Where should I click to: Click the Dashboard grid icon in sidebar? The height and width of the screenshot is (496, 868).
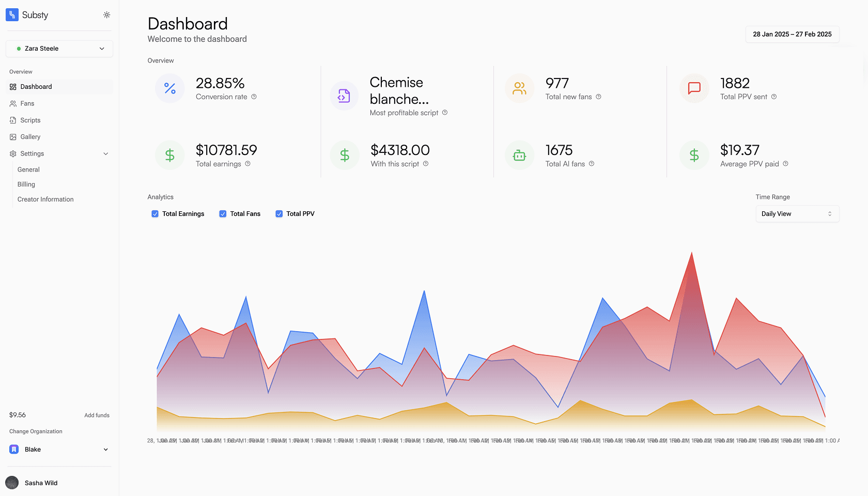click(x=13, y=87)
